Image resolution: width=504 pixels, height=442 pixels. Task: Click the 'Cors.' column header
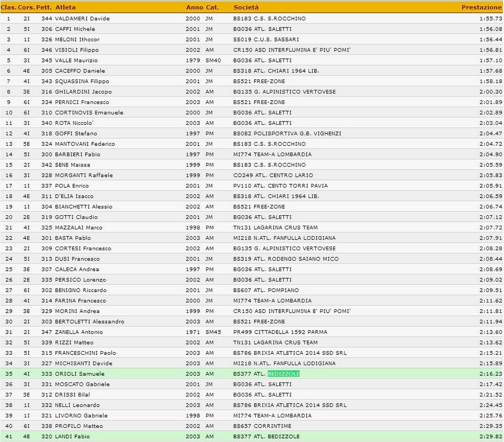point(26,7)
